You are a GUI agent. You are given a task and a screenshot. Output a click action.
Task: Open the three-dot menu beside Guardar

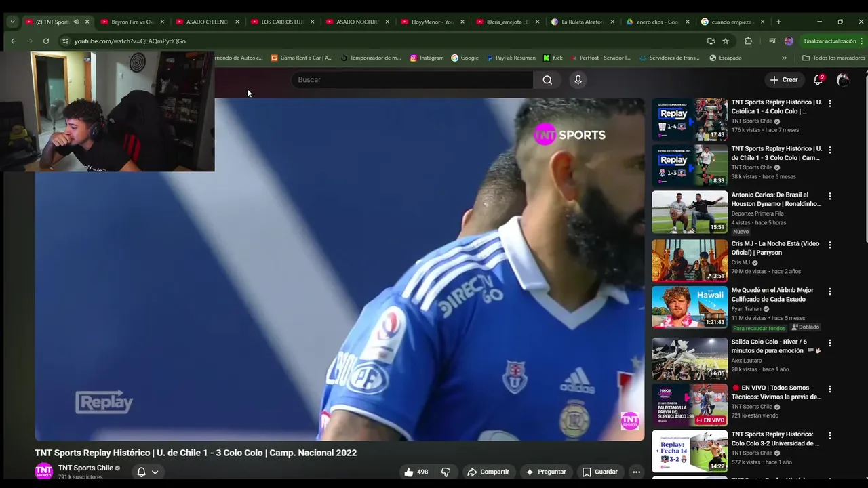click(636, 472)
